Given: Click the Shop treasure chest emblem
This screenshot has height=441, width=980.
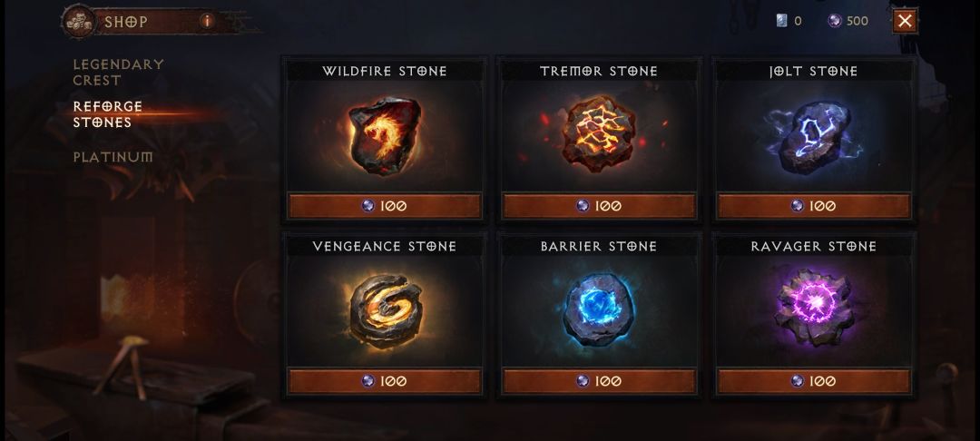Looking at the screenshot, I should (79, 22).
